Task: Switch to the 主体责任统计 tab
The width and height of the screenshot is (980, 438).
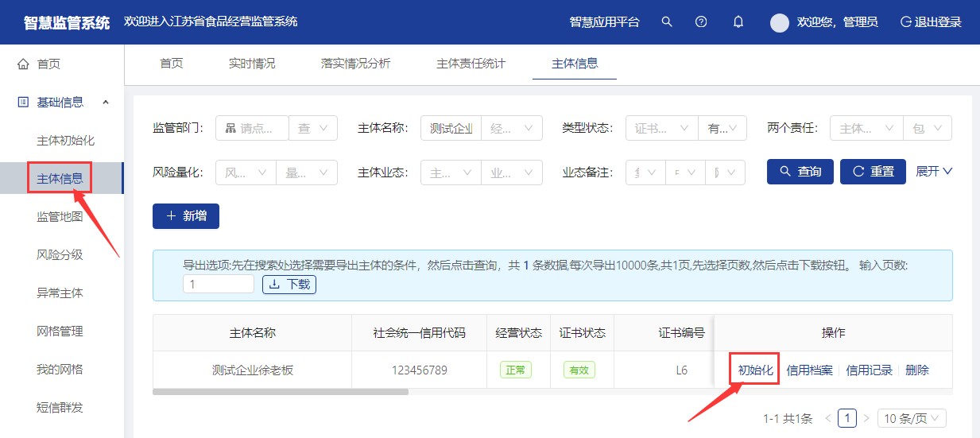Action: pos(471,64)
